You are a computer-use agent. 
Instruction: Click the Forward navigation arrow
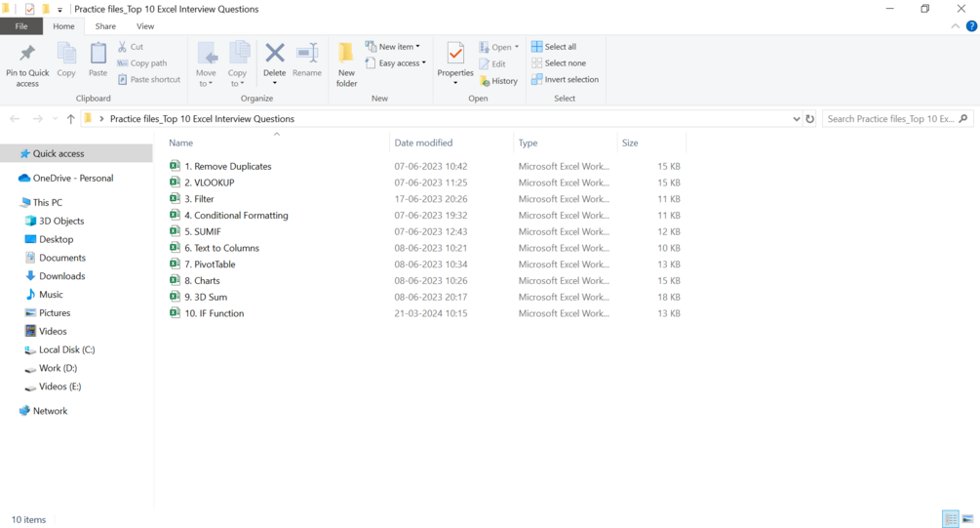tap(37, 119)
